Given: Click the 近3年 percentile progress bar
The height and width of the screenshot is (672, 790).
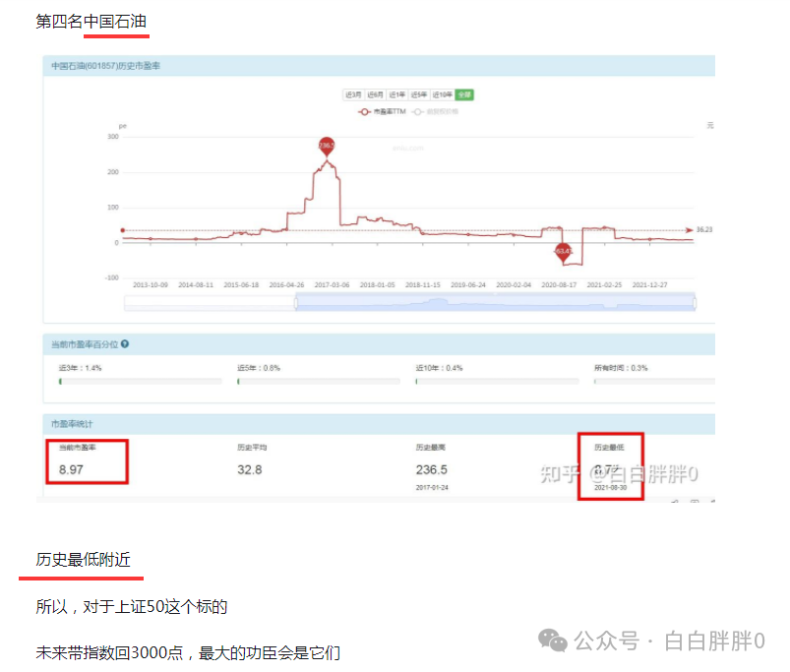Looking at the screenshot, I should 140,382.
